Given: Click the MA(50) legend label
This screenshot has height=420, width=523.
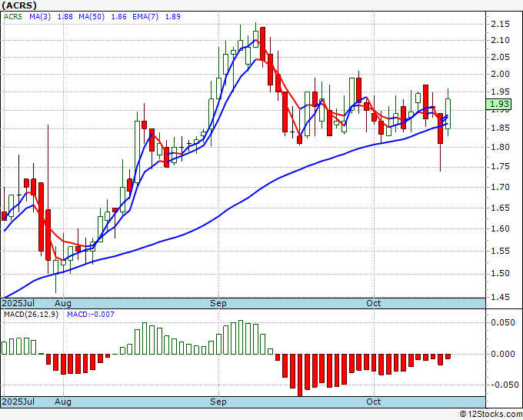Looking at the screenshot, I should click(x=92, y=17).
